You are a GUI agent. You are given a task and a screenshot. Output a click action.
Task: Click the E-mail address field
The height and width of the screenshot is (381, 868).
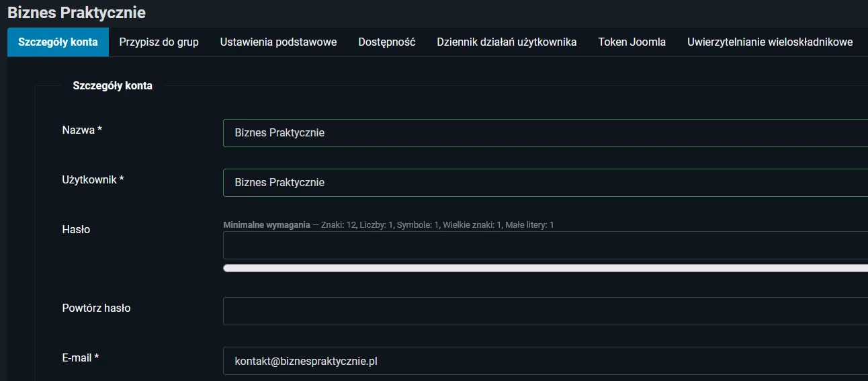pos(544,361)
